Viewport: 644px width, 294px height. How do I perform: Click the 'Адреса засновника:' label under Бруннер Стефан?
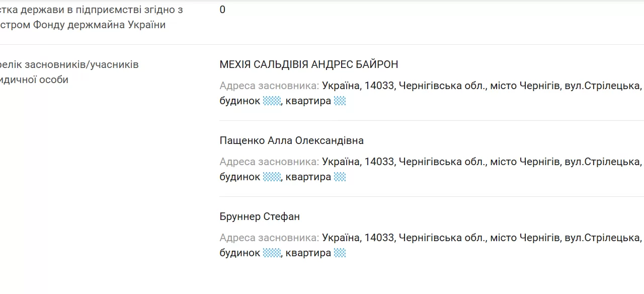[269, 238]
